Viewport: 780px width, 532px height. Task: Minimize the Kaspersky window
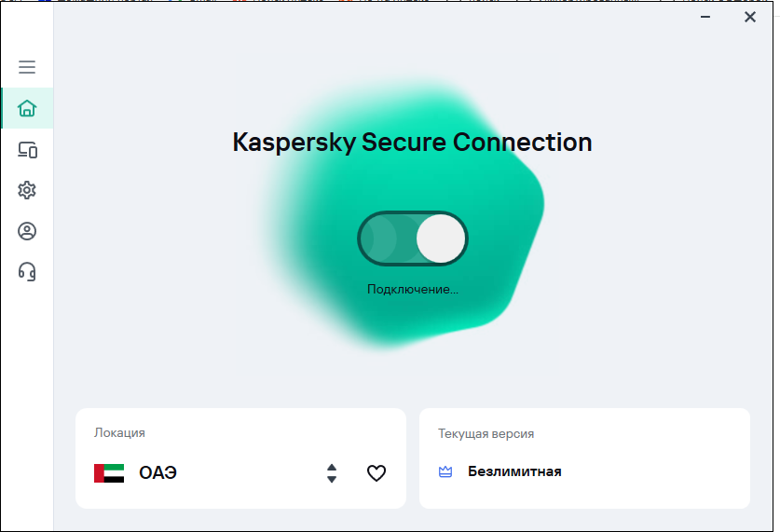pos(704,17)
